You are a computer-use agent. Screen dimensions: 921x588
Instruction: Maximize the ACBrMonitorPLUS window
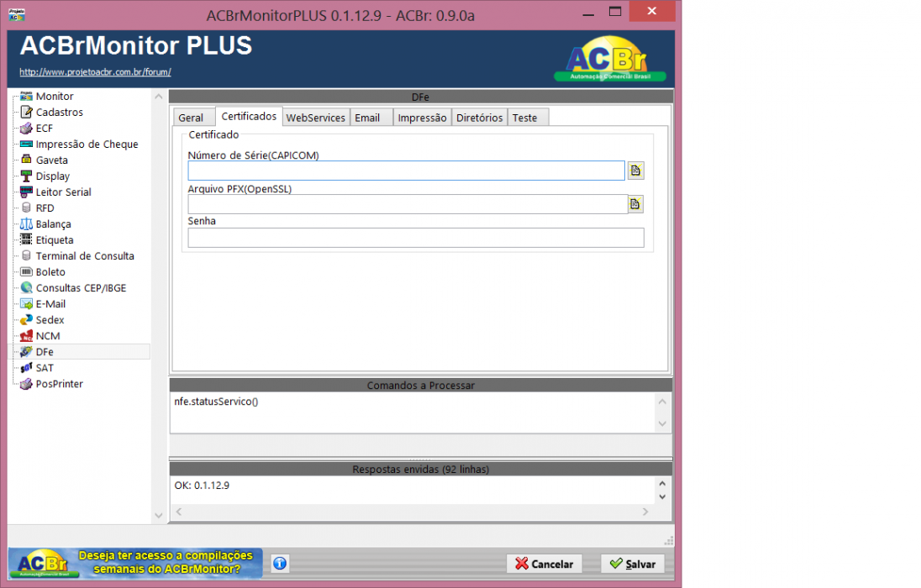(x=615, y=11)
